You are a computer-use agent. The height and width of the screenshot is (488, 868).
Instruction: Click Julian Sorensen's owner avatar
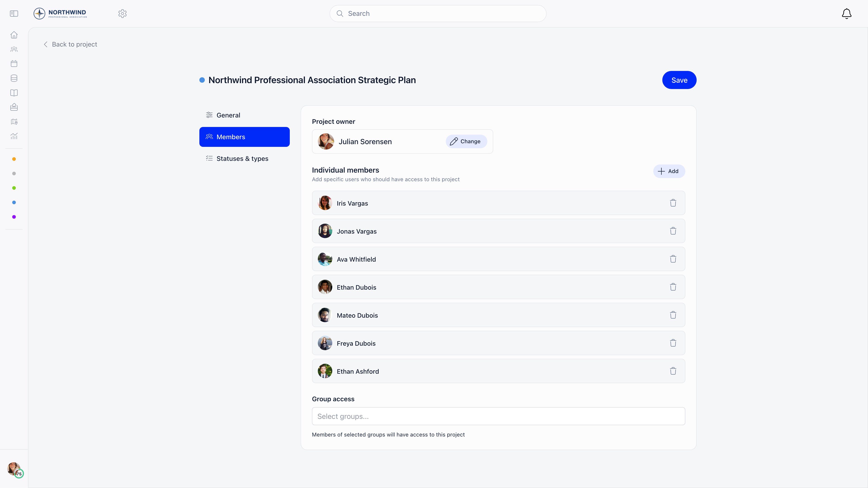click(325, 141)
